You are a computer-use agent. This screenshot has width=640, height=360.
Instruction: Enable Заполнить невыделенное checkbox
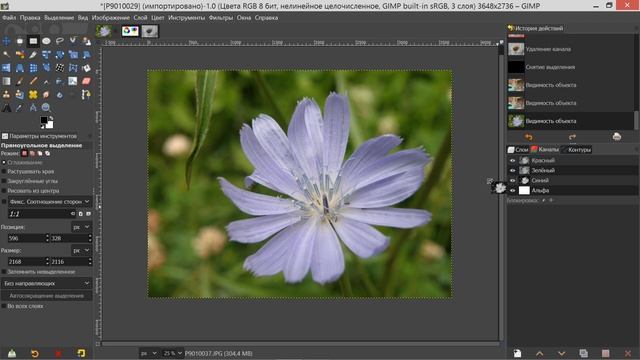click(4, 272)
